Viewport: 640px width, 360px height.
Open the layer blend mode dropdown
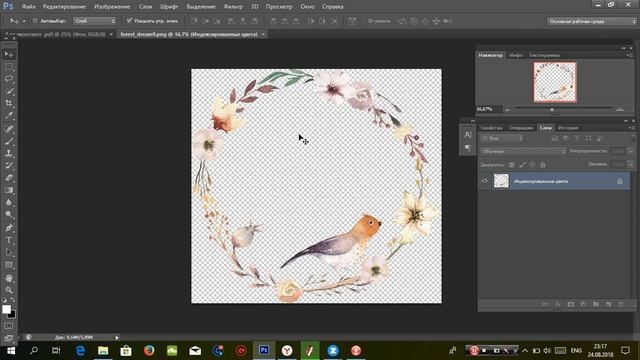(x=524, y=151)
